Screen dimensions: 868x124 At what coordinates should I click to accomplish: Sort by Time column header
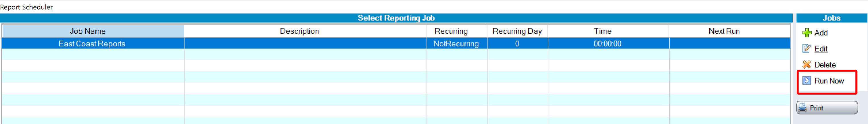608,31
